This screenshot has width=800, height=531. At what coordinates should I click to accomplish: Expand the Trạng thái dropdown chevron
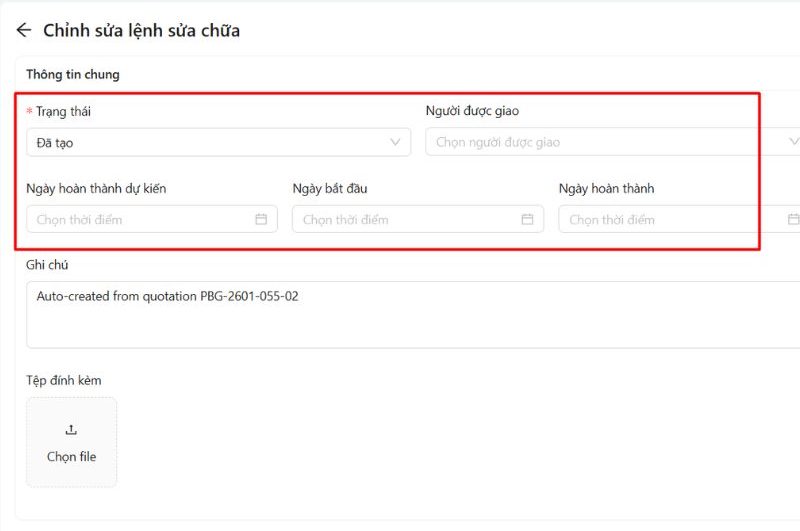(395, 142)
